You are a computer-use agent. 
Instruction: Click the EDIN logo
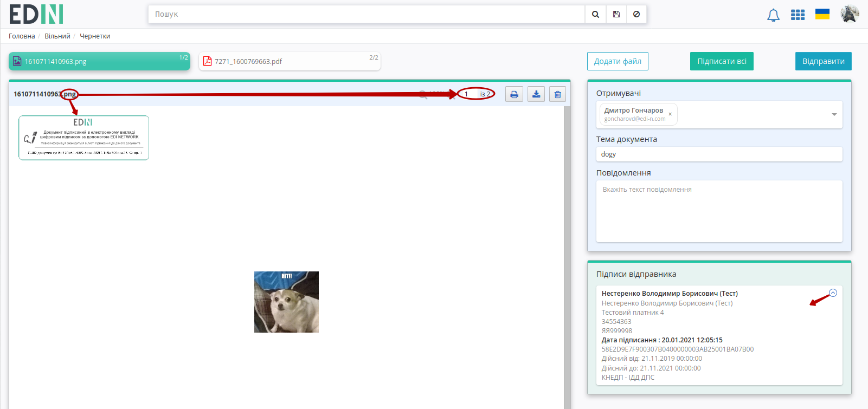pos(36,14)
